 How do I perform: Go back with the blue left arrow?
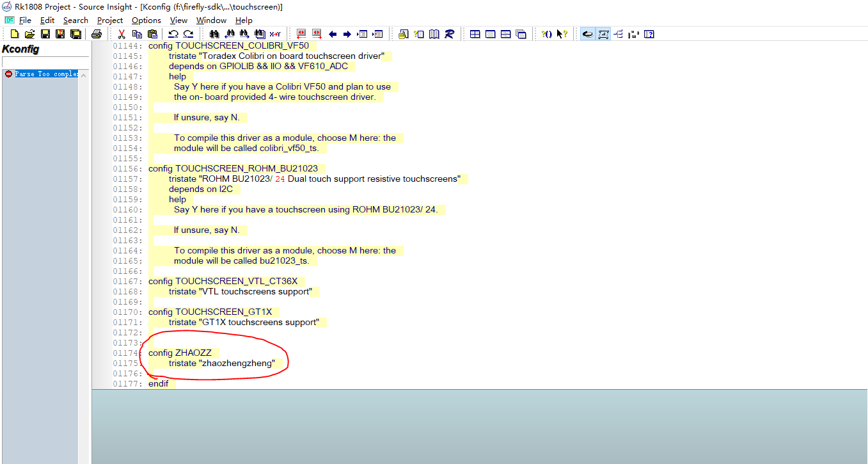click(332, 34)
